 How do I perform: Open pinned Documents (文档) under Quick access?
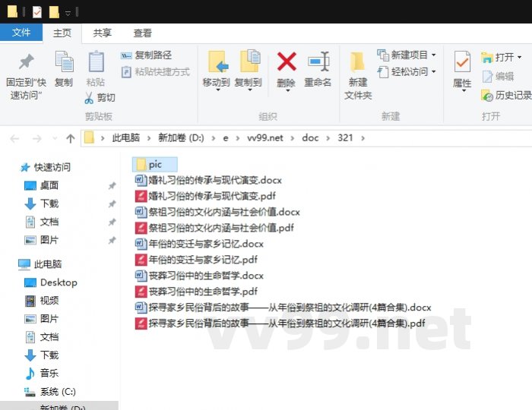pos(41,222)
